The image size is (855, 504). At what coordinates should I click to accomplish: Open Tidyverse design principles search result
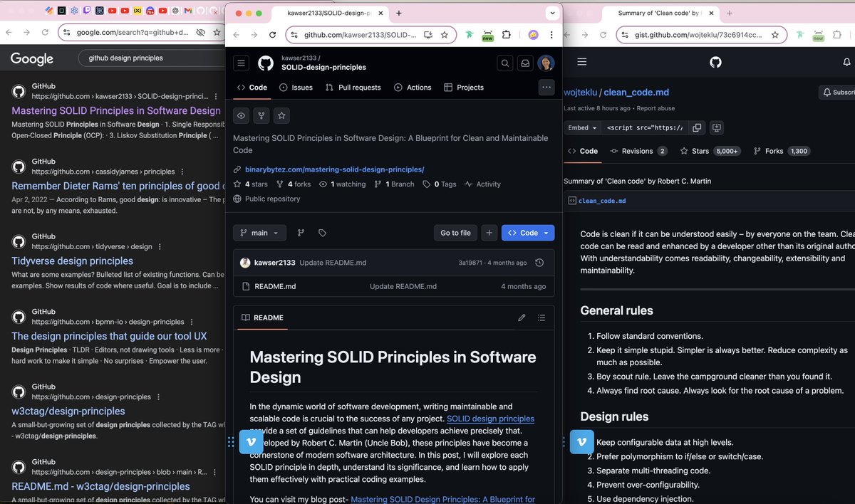click(72, 261)
